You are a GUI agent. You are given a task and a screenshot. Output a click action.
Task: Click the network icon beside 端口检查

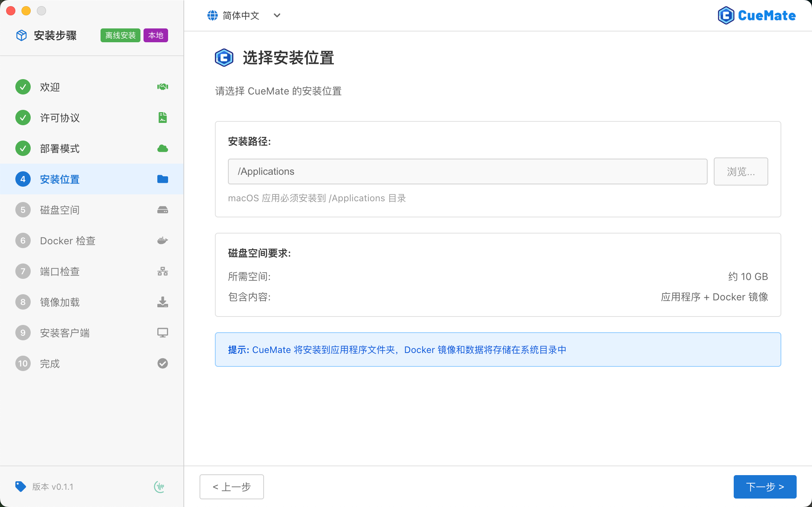[x=162, y=271]
